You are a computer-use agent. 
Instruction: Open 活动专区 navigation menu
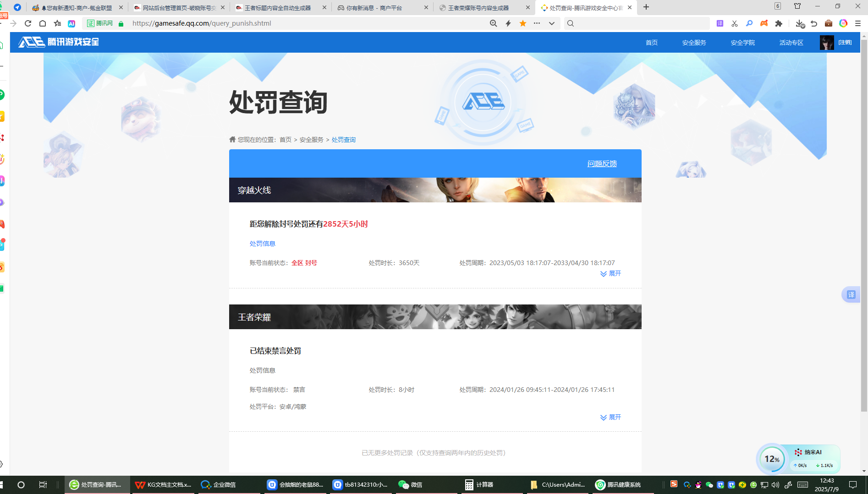click(x=791, y=43)
